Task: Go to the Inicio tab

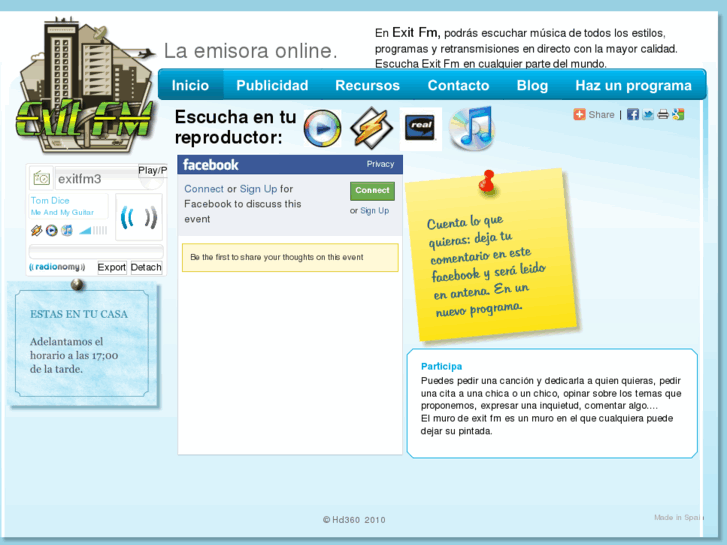Action: [190, 85]
